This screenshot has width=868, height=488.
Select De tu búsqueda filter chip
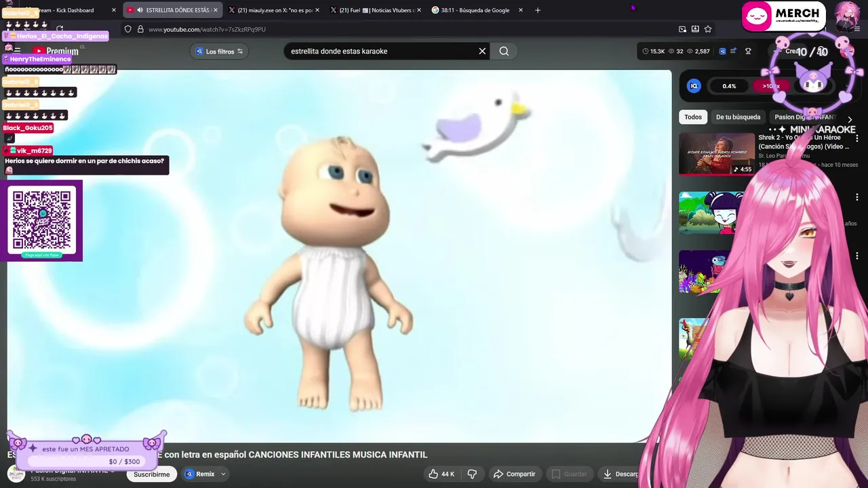[738, 117]
